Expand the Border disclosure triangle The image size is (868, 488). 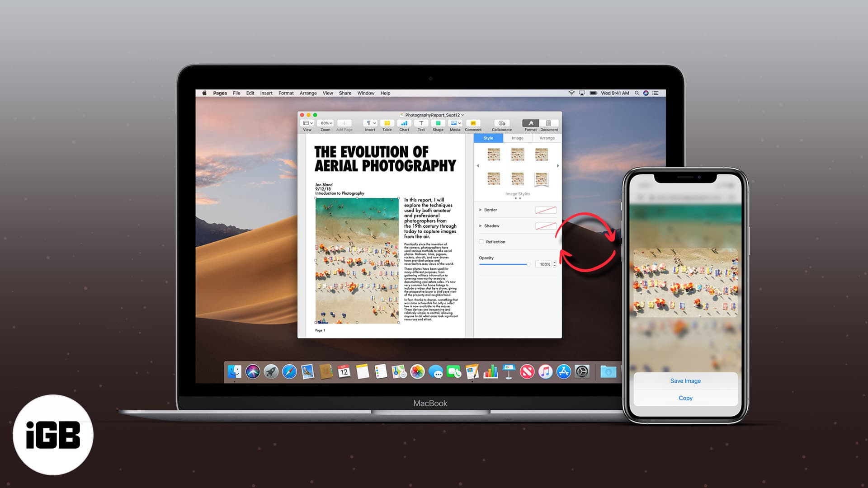tap(480, 210)
